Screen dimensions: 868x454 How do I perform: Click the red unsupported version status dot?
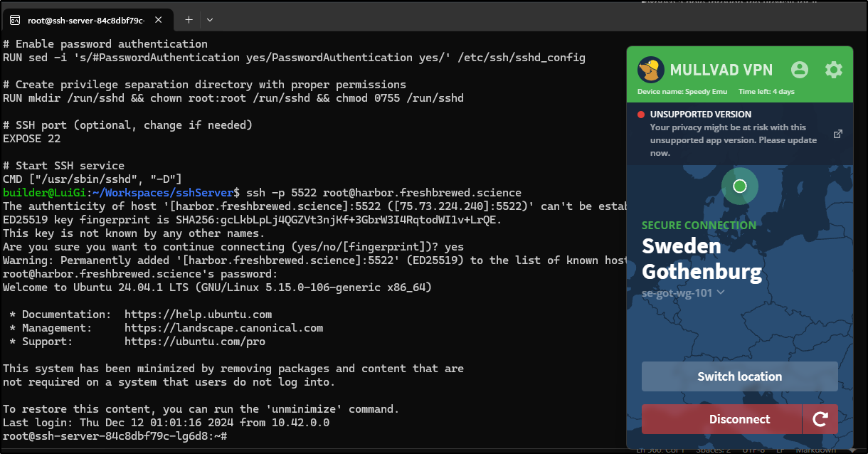[x=641, y=115]
